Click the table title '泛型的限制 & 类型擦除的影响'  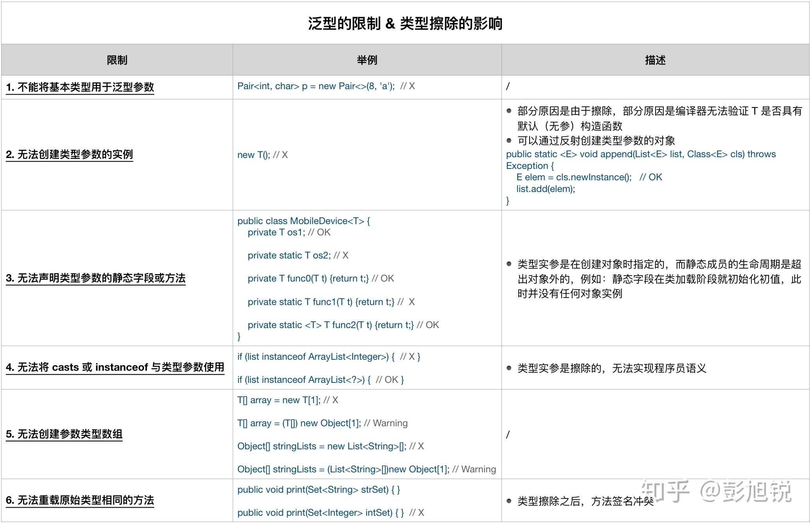(405, 23)
